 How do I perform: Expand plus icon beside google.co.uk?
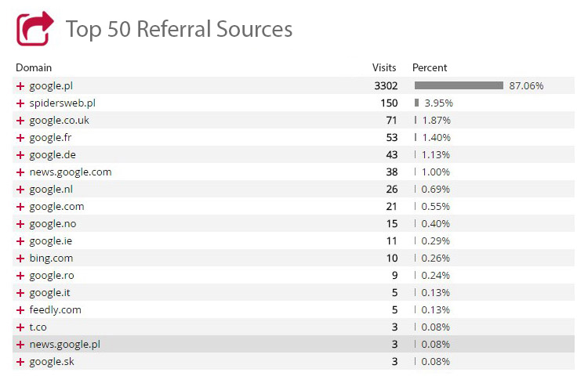coord(20,121)
